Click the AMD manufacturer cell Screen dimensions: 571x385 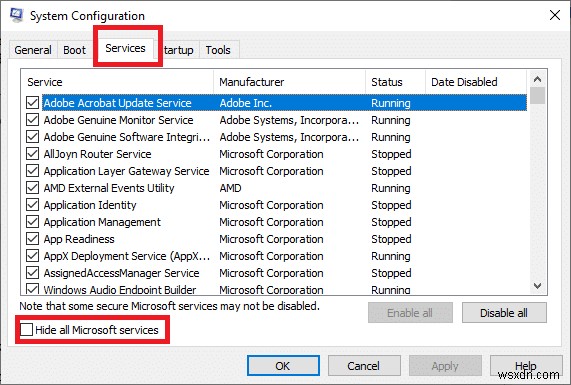pos(230,188)
